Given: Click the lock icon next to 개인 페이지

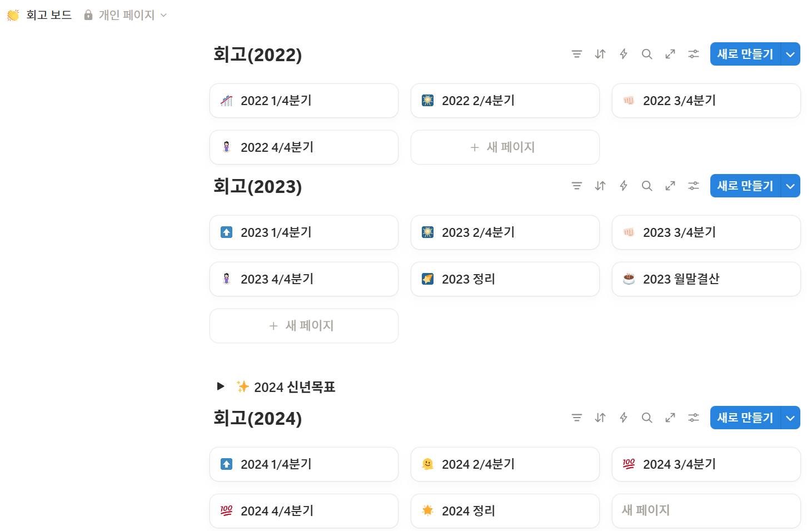Looking at the screenshot, I should tap(87, 15).
